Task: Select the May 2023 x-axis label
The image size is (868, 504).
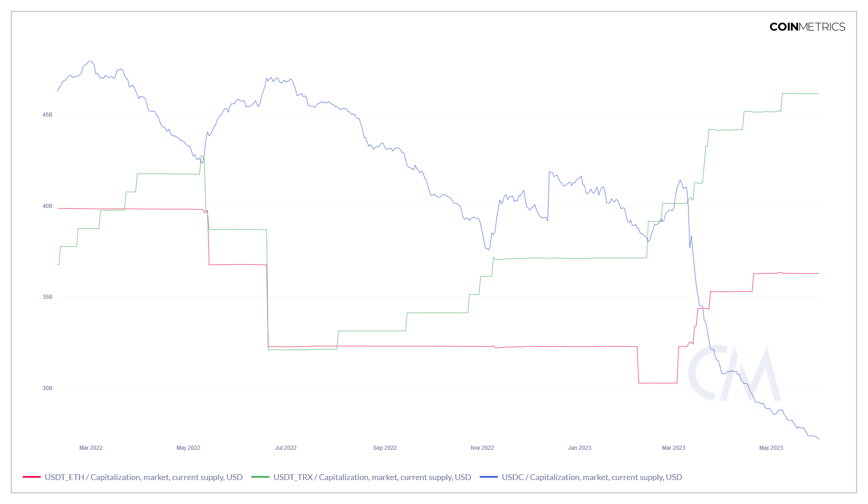Action: point(771,448)
